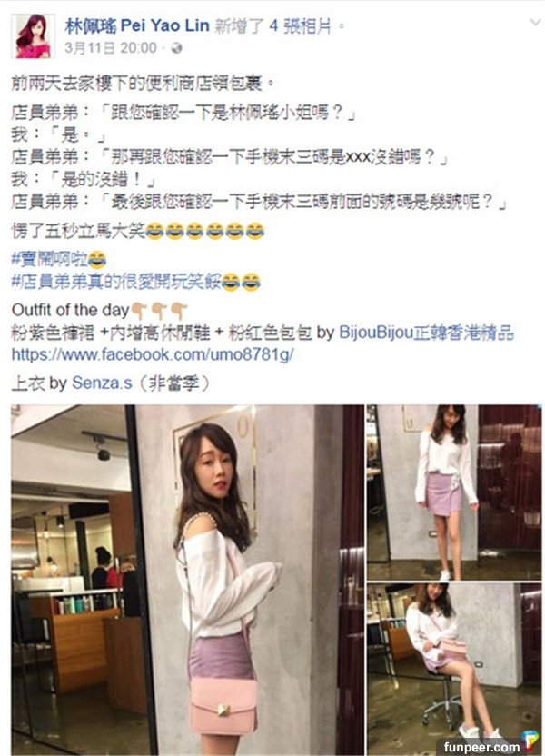Open the facebook.com/umo8781g URL
Image resolution: width=545 pixels, height=756 pixels.
pyautogui.click(x=153, y=355)
